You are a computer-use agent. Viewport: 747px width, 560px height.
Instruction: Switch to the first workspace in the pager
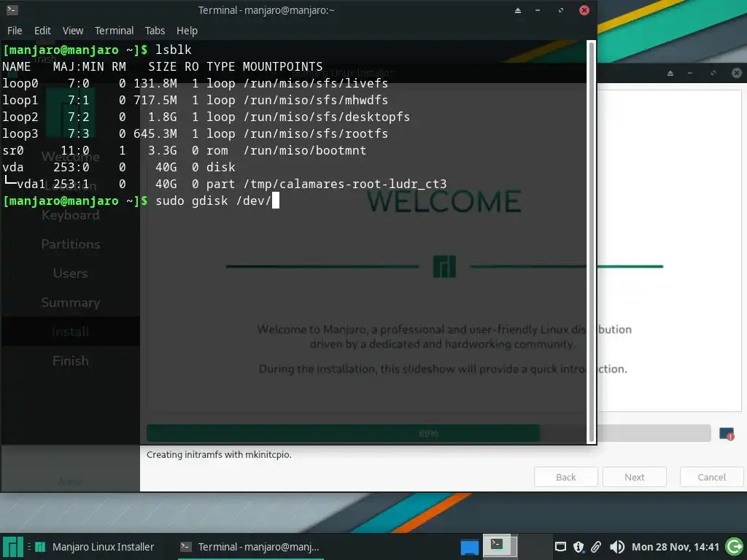coord(469,547)
